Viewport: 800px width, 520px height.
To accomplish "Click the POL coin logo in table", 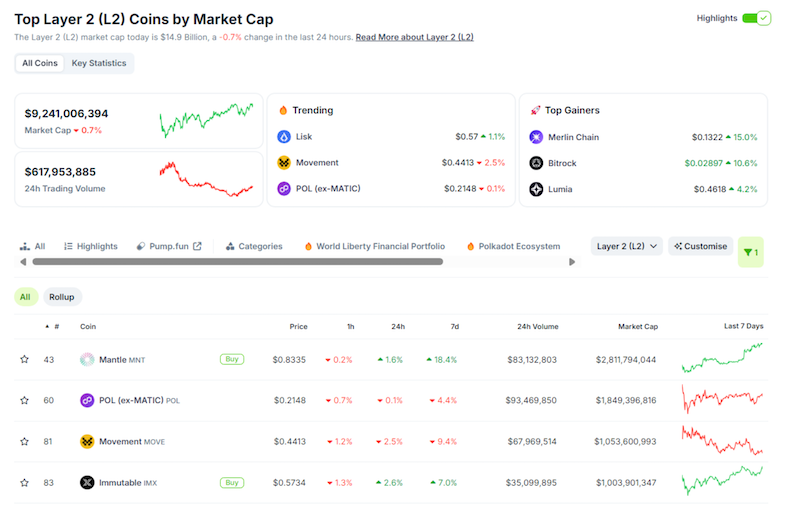I will point(87,401).
